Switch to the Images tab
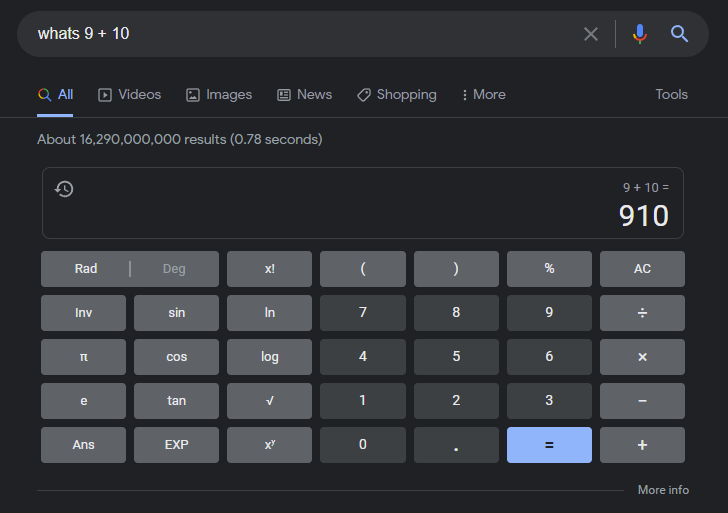 pyautogui.click(x=219, y=95)
